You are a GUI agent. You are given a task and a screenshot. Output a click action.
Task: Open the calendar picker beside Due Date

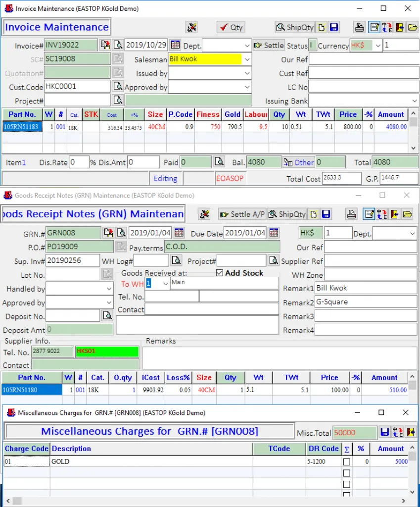click(274, 233)
